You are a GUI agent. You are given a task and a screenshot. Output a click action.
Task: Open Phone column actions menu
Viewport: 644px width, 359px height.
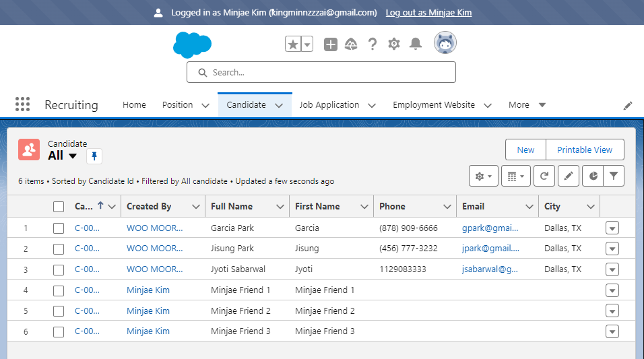pos(447,207)
